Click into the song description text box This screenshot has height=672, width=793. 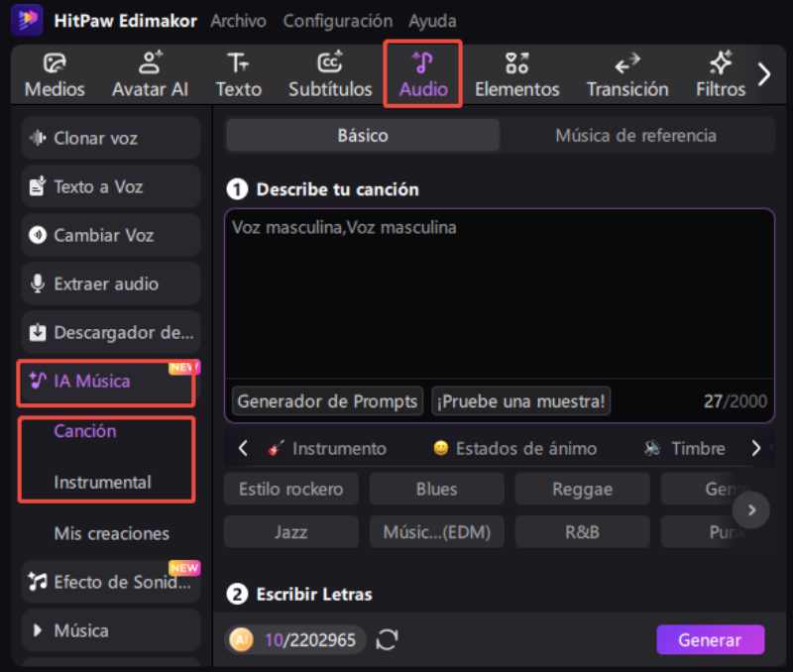pos(500,293)
